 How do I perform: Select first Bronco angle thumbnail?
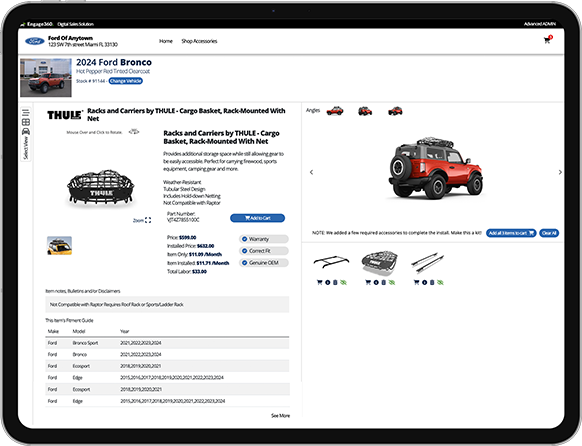pos(335,111)
